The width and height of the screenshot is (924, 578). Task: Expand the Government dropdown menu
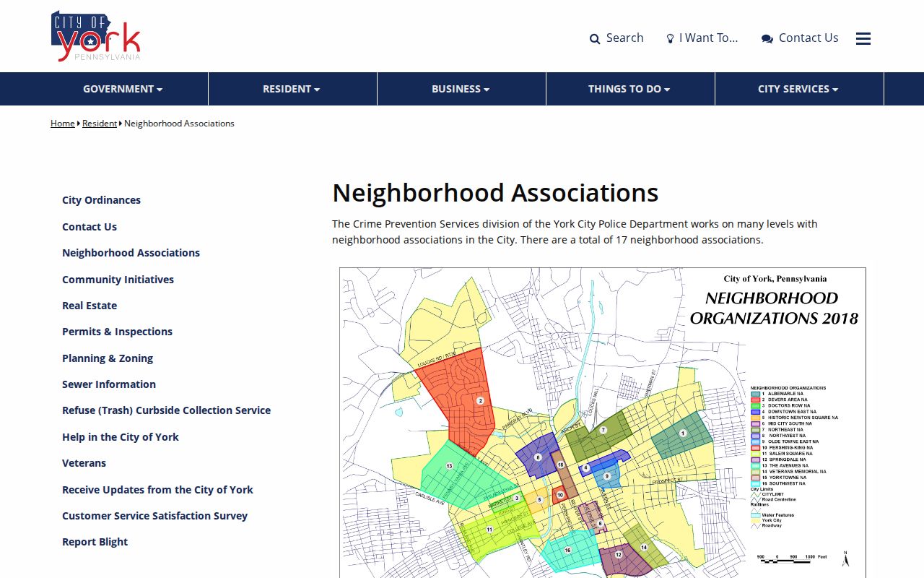123,89
